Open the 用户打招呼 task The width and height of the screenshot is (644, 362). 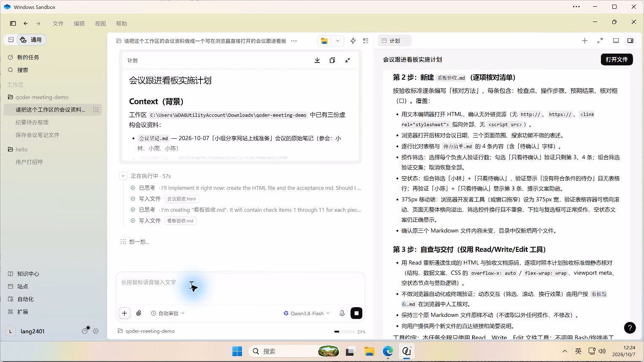coord(29,162)
